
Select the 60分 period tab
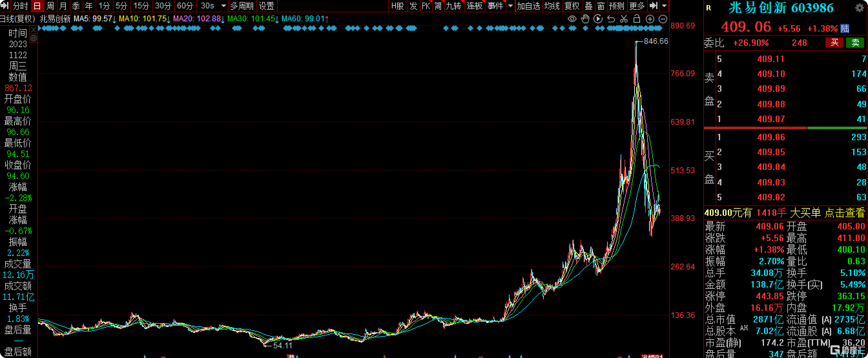pos(185,6)
